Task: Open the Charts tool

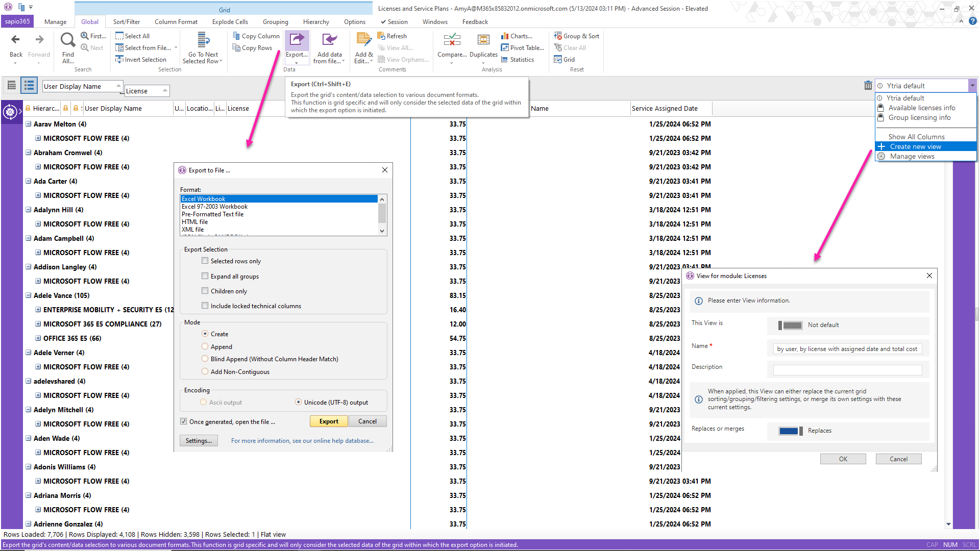Action: point(505,36)
